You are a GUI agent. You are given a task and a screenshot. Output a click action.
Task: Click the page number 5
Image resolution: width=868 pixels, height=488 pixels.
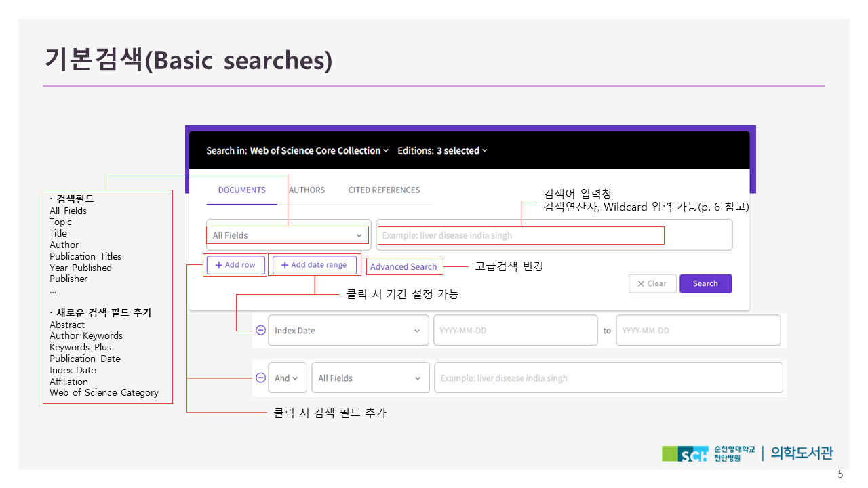(x=840, y=474)
